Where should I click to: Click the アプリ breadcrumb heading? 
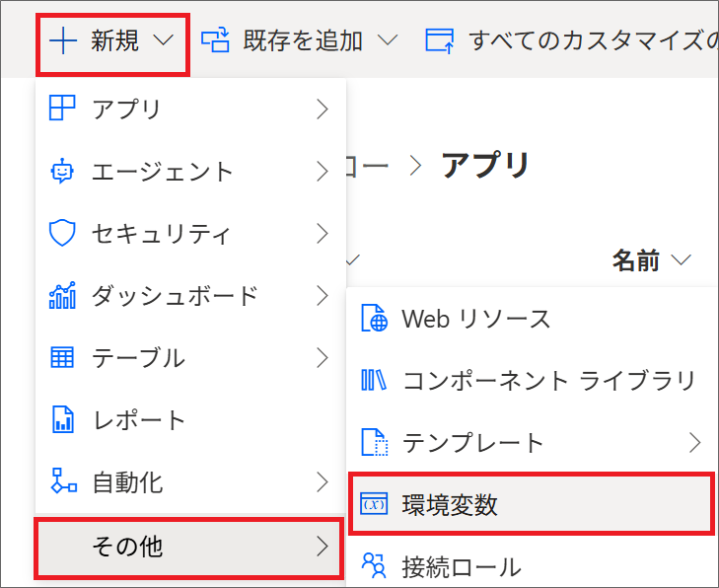(485, 165)
